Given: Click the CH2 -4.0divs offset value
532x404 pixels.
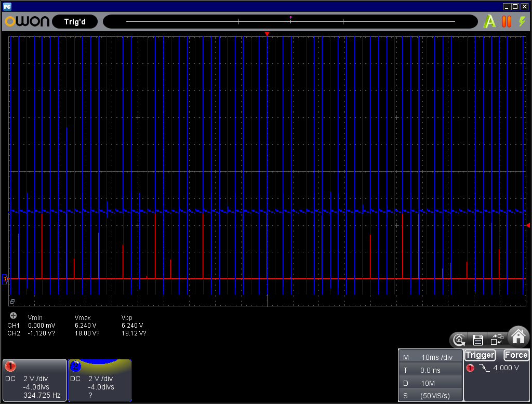Looking at the screenshot, I should coord(101,387).
